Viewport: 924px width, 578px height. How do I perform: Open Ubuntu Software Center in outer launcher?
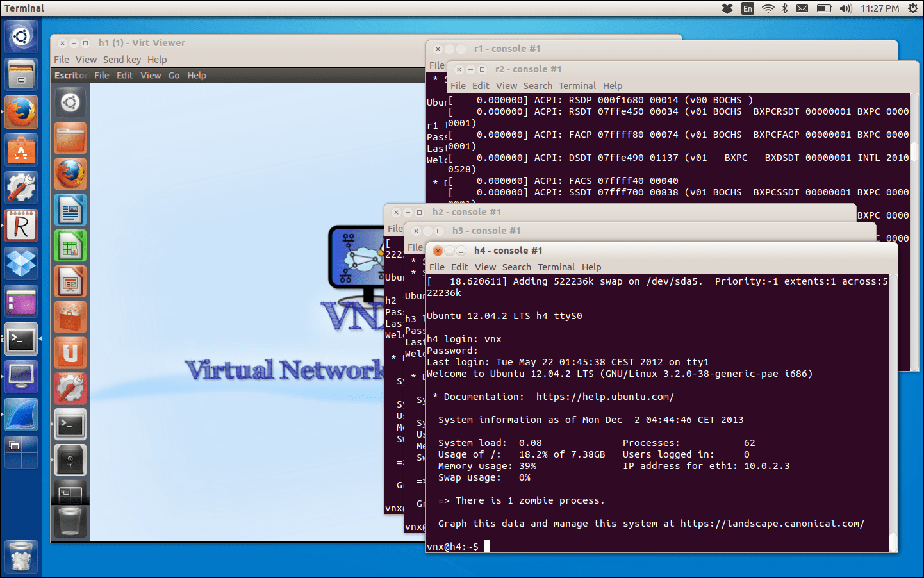(x=21, y=149)
